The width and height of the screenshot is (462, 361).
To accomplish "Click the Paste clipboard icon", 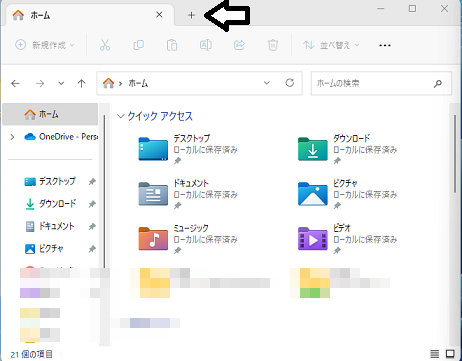I will click(x=172, y=45).
